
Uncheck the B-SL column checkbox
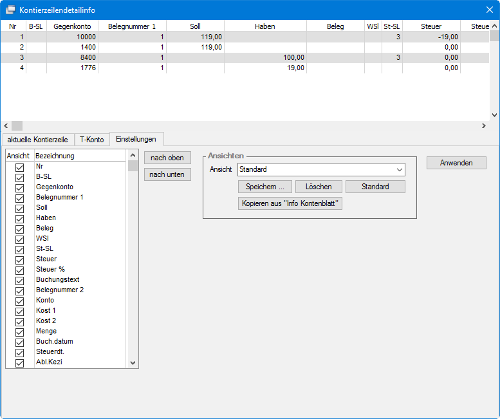[x=20, y=178]
